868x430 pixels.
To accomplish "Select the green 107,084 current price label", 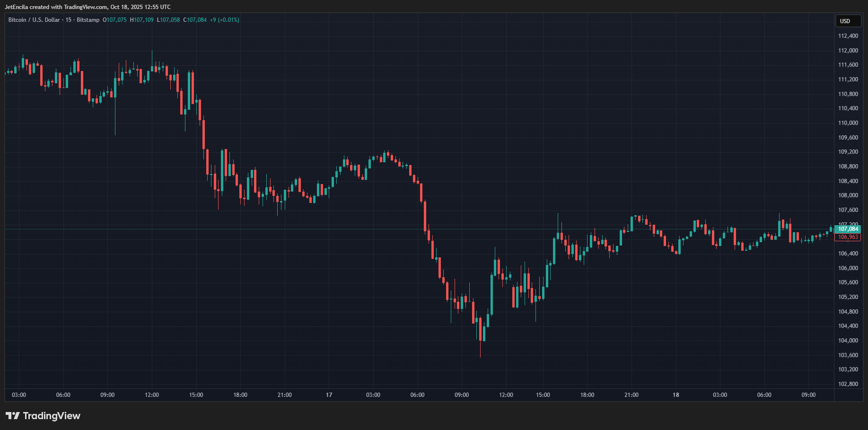I will 848,229.
